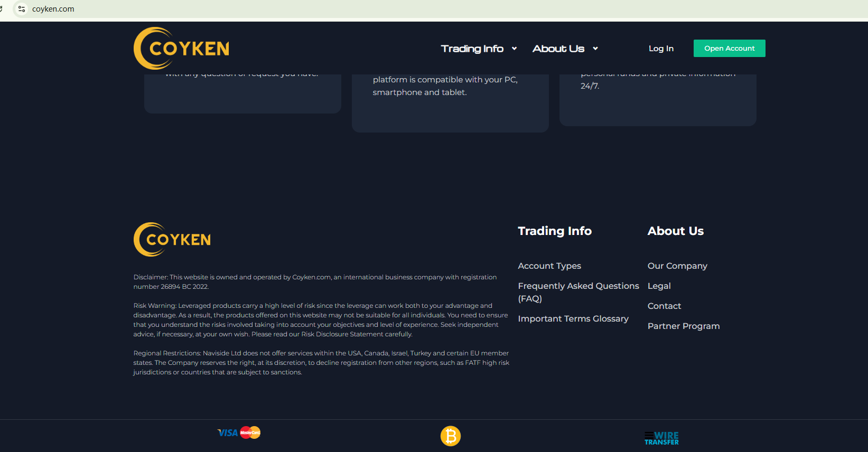Expand the About Us chevron in header

tap(595, 49)
